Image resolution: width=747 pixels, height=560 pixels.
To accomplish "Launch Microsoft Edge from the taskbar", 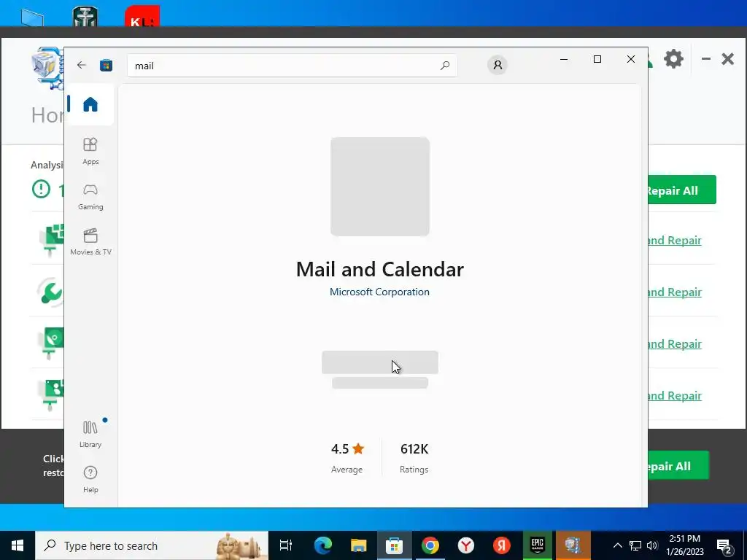I will (x=322, y=545).
